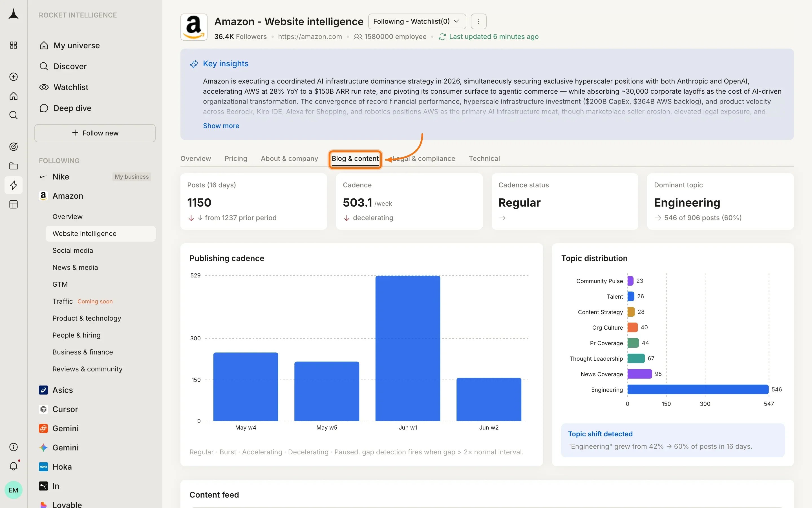Open the notifications bell icon
The image size is (812, 508).
pos(14,466)
